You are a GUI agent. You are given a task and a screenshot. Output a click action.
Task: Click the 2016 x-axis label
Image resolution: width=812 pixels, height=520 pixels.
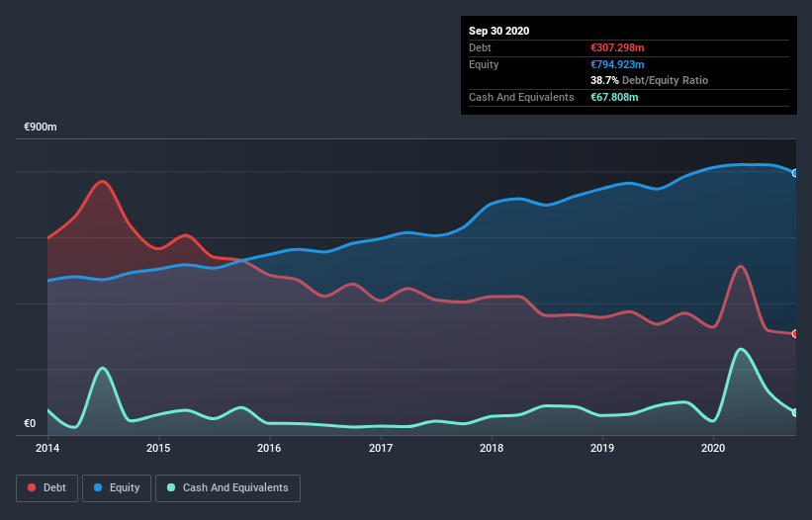click(x=269, y=448)
